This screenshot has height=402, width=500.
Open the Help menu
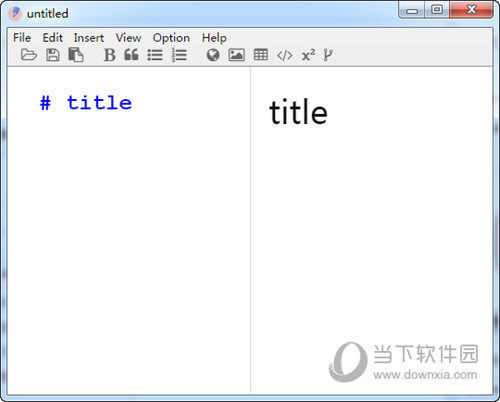click(214, 38)
